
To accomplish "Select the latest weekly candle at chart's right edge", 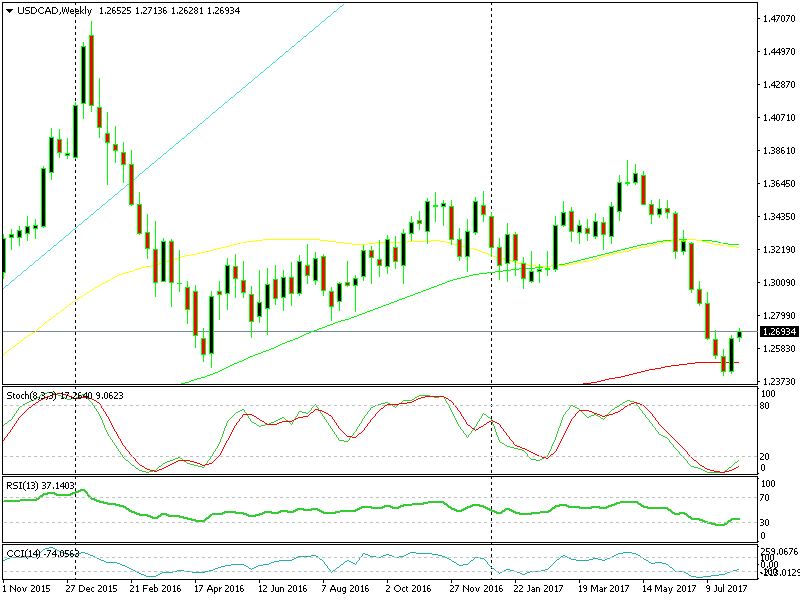I will tap(739, 334).
